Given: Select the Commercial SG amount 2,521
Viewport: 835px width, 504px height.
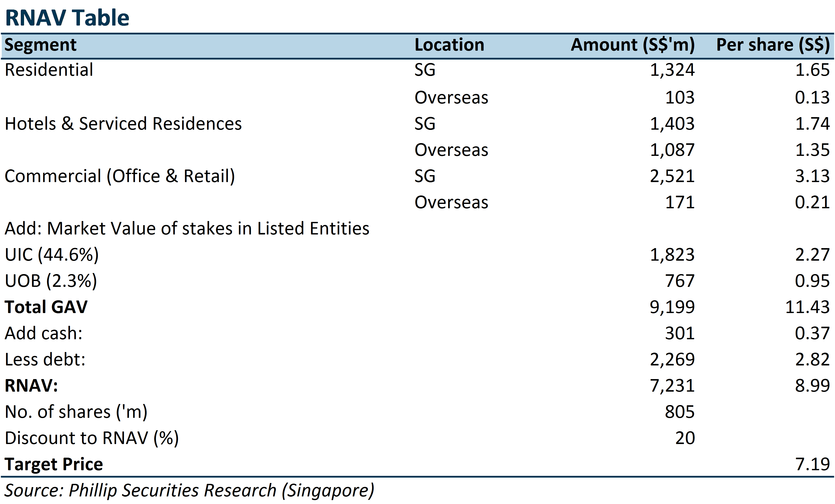Looking at the screenshot, I should (672, 176).
